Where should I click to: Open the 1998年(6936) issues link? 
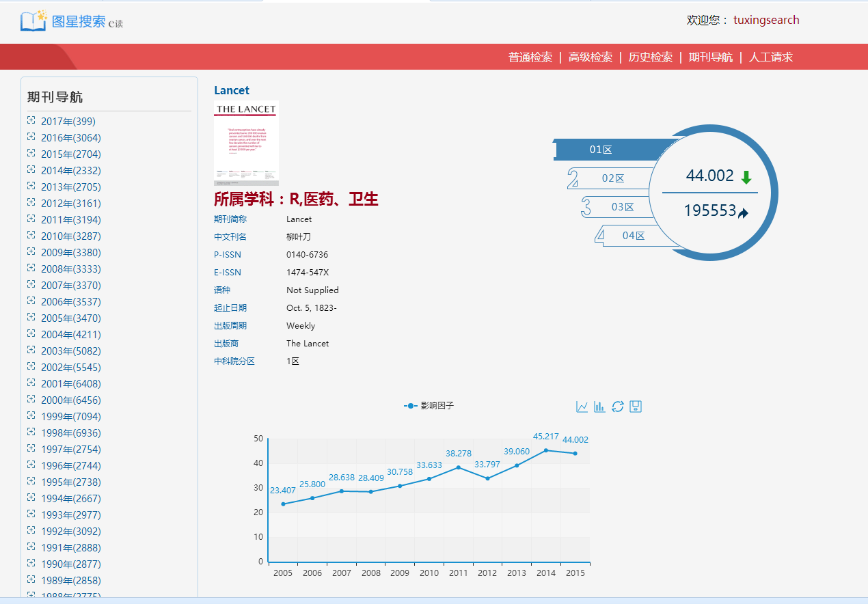click(71, 433)
